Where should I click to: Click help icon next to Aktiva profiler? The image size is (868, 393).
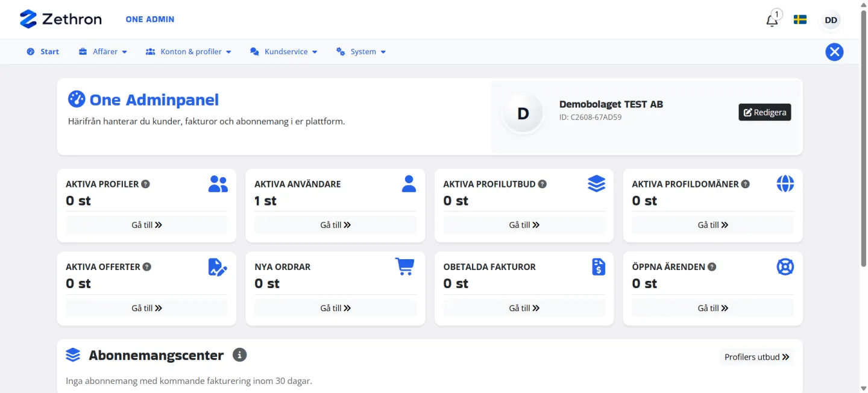[145, 184]
